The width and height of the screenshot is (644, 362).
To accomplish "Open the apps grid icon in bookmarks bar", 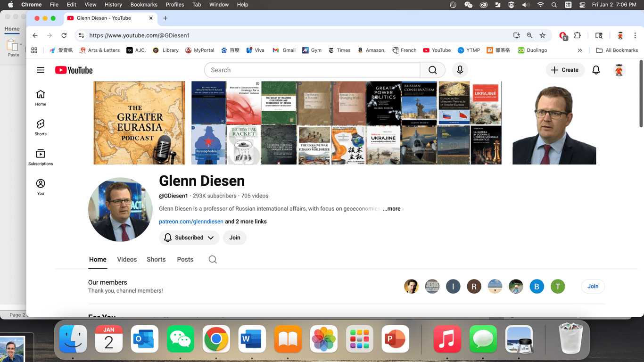I will pyautogui.click(x=34, y=50).
